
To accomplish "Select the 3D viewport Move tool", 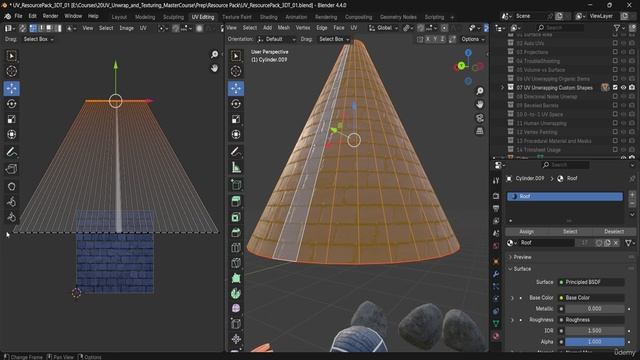I will (x=236, y=88).
